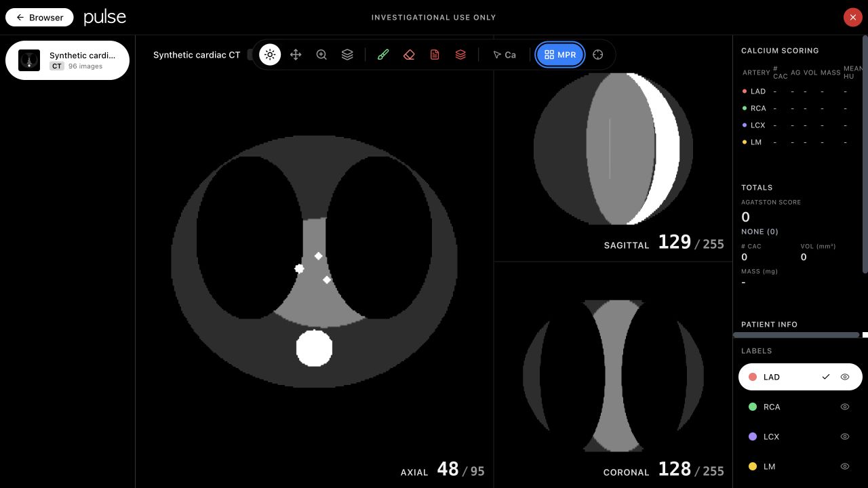Click the crosshair target icon

pos(597,55)
